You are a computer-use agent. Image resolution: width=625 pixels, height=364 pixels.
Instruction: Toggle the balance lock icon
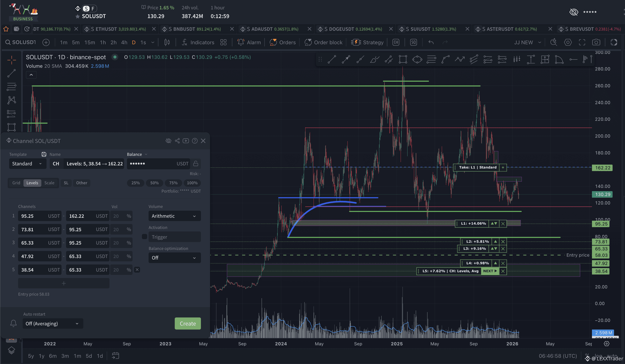coord(196,164)
